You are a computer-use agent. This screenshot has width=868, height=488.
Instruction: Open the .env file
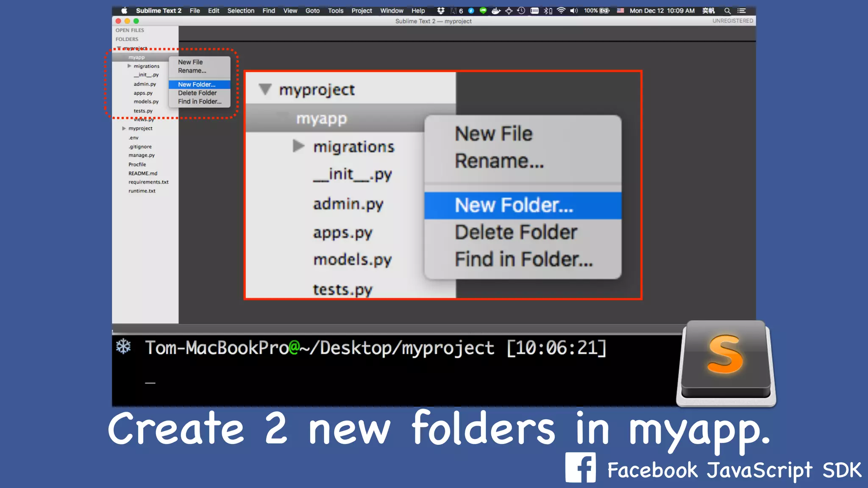[134, 138]
